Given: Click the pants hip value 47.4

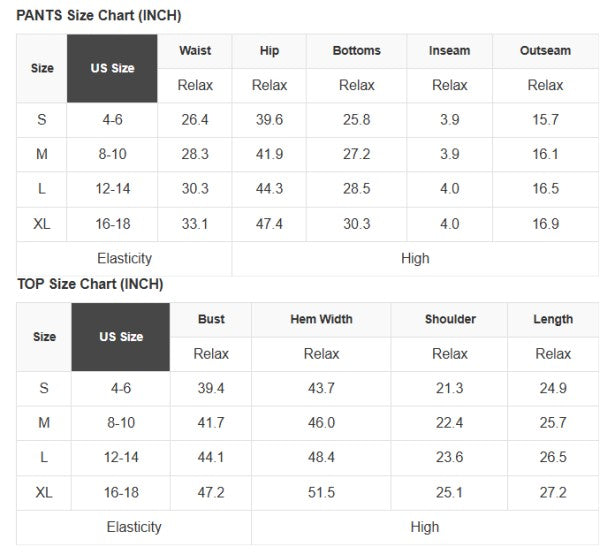Looking at the screenshot, I should tap(269, 224).
